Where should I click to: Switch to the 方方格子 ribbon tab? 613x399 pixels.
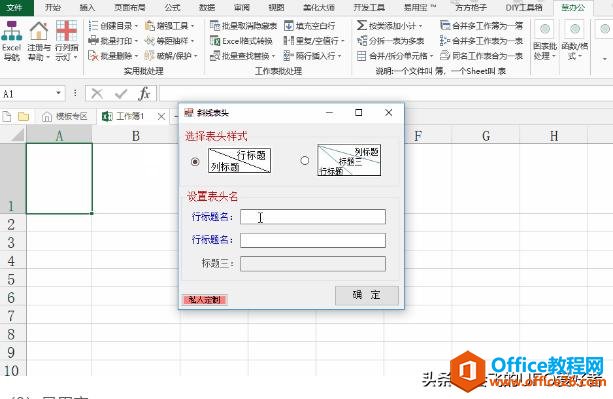click(471, 7)
